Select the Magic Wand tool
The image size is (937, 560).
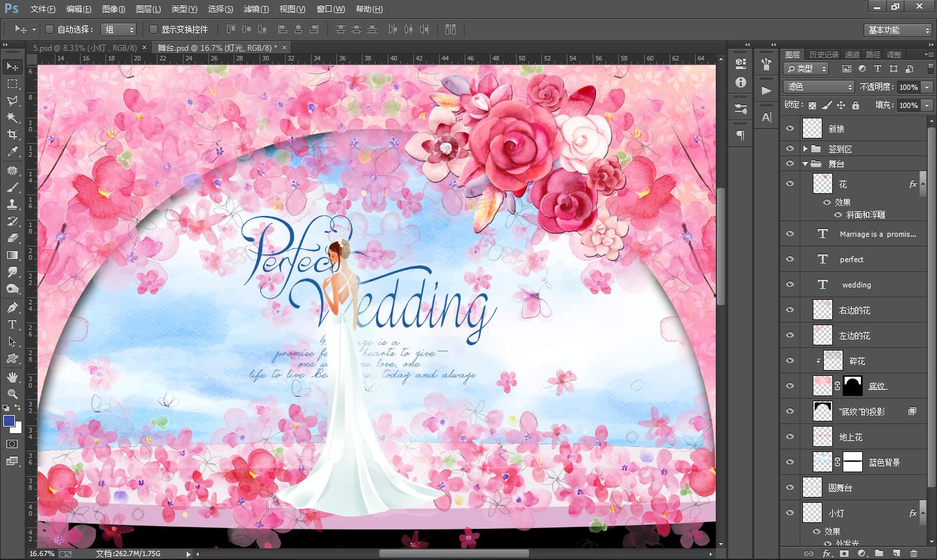pyautogui.click(x=12, y=118)
